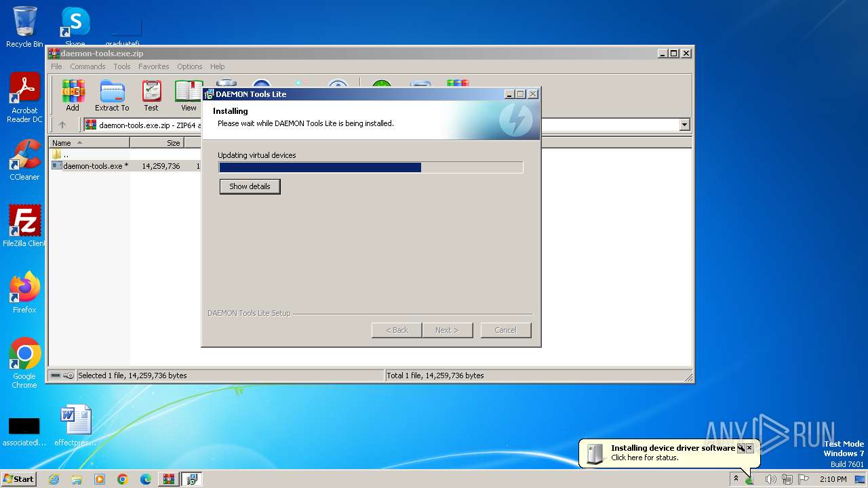Select the daemon-tools.exe file row
This screenshot has height=488, width=868.
point(125,165)
